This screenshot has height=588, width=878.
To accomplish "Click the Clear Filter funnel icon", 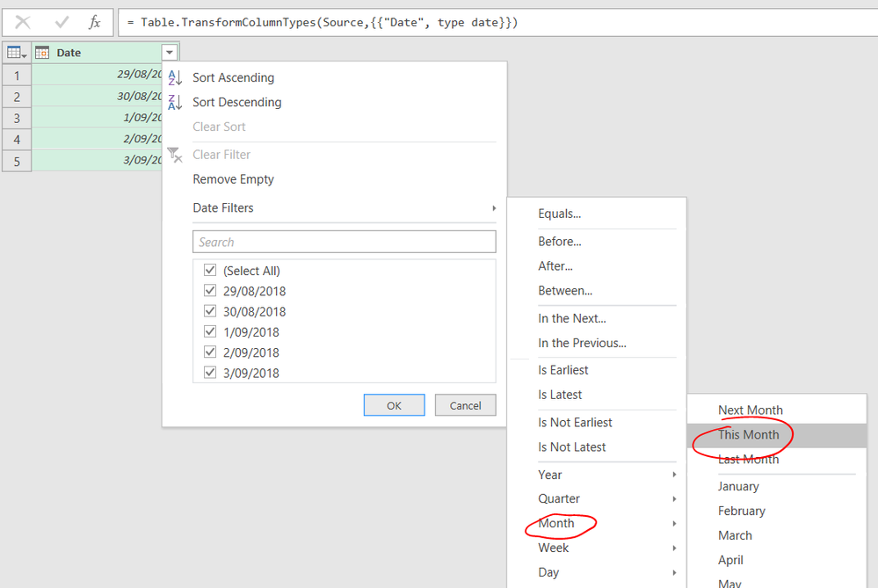I will point(175,155).
